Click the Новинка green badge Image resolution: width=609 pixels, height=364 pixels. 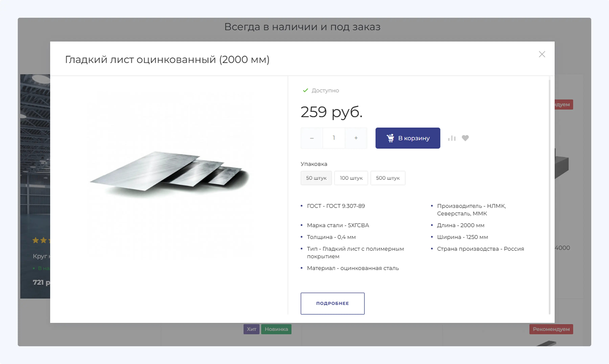tap(276, 329)
